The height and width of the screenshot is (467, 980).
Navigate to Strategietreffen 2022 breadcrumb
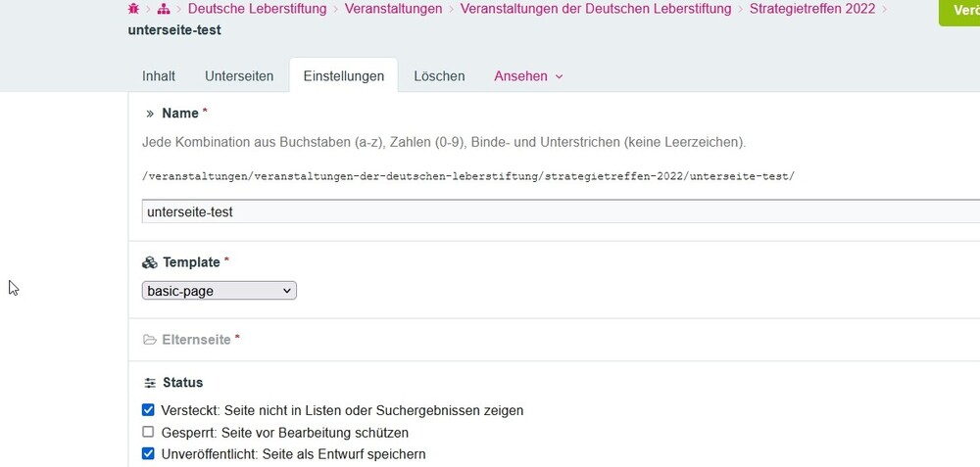click(812, 9)
